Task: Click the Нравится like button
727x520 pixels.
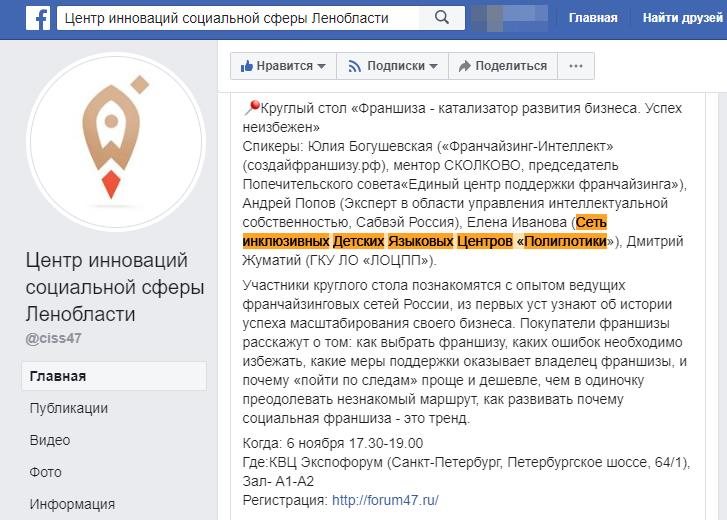Action: [x=283, y=66]
